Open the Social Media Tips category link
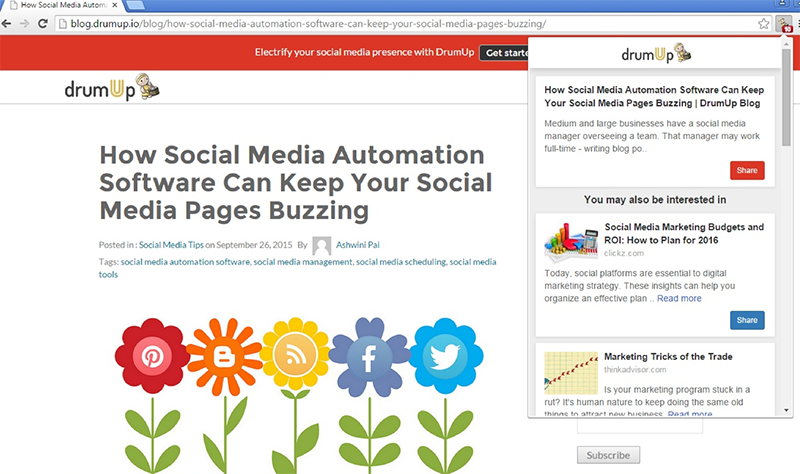Image resolution: width=800 pixels, height=474 pixels. pyautogui.click(x=171, y=245)
